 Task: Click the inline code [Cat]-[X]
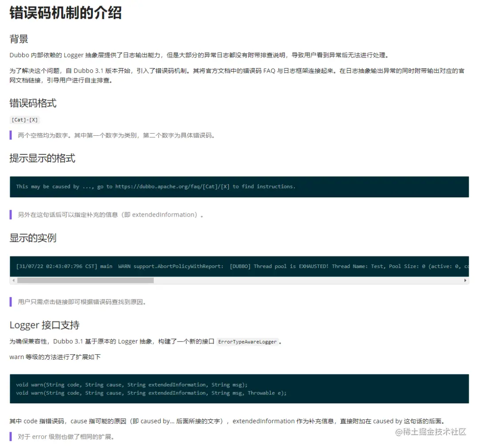(25, 120)
